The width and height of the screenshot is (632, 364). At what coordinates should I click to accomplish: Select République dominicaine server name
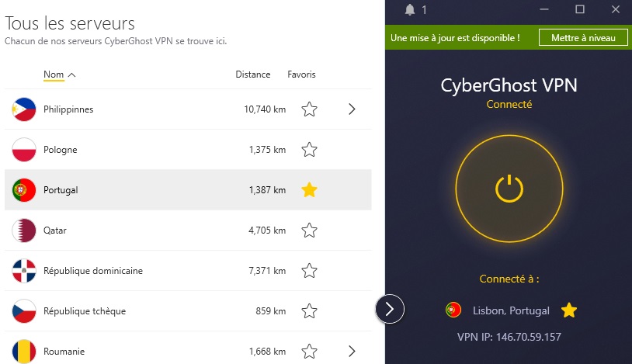tap(93, 271)
